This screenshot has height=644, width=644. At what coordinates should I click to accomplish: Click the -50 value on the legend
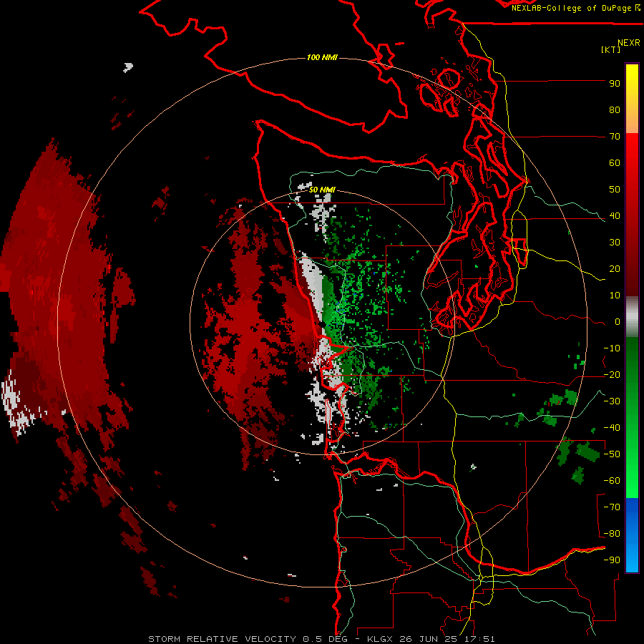(612, 454)
